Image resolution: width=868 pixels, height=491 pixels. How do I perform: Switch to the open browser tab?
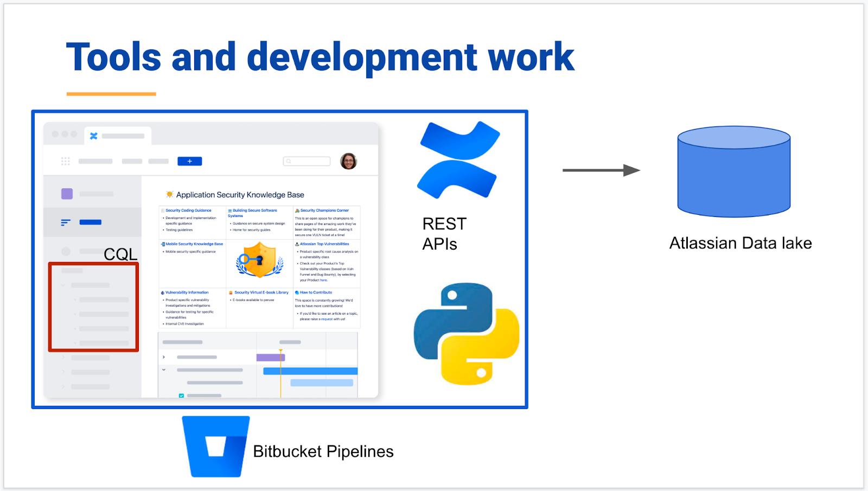pos(118,136)
